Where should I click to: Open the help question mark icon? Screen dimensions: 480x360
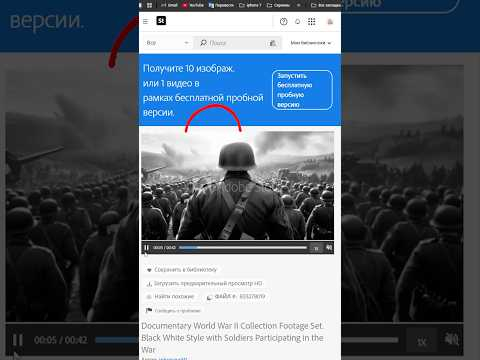tap(283, 22)
